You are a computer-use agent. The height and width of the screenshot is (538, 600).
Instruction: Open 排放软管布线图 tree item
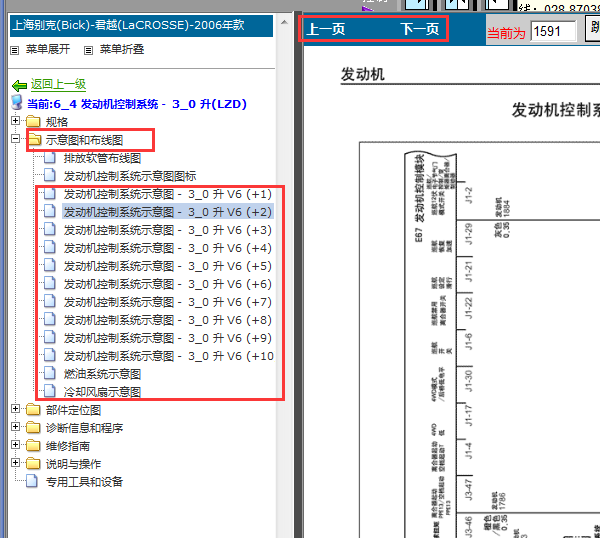tap(102, 158)
